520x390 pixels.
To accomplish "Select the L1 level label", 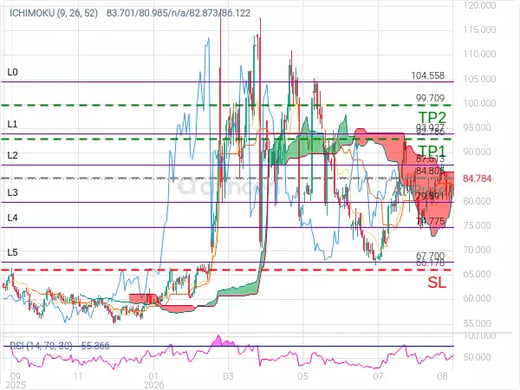I will click(12, 124).
